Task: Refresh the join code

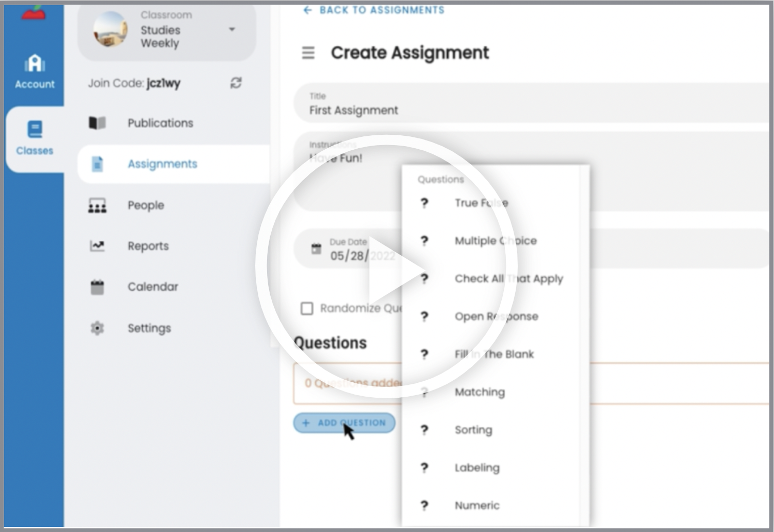Action: [236, 83]
